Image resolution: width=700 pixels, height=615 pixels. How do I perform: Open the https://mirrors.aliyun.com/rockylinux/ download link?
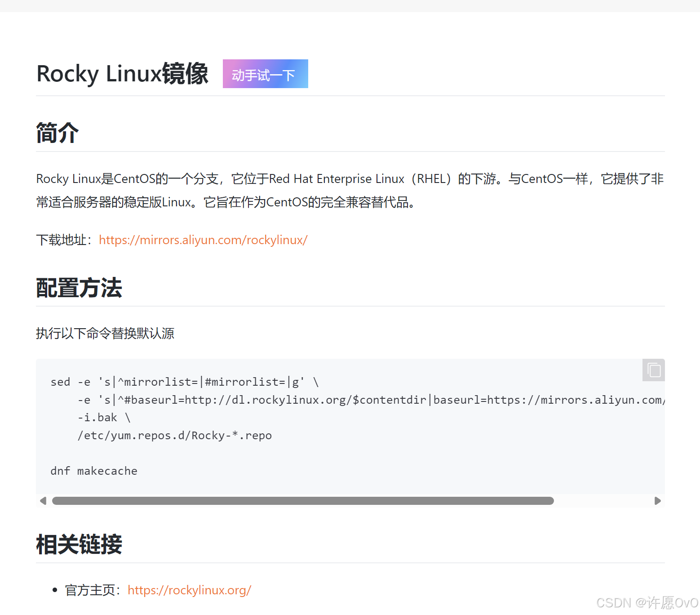coord(203,240)
